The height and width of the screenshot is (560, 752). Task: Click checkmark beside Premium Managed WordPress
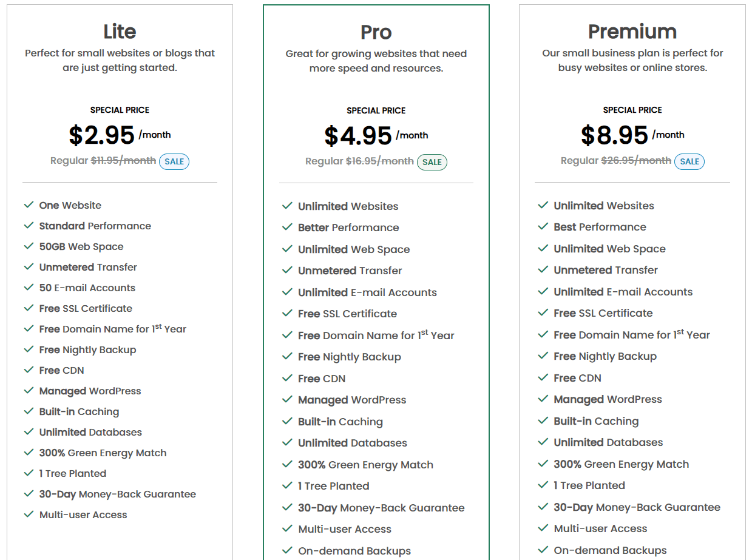pos(543,399)
